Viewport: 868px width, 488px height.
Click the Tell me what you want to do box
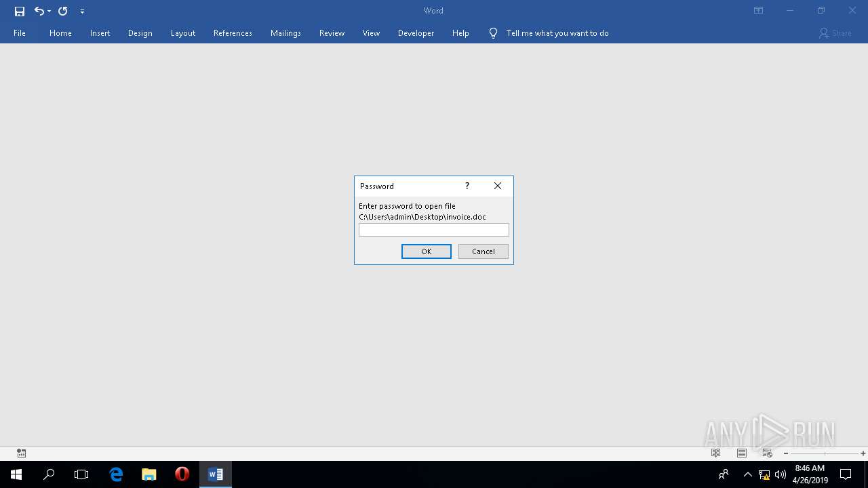click(557, 33)
